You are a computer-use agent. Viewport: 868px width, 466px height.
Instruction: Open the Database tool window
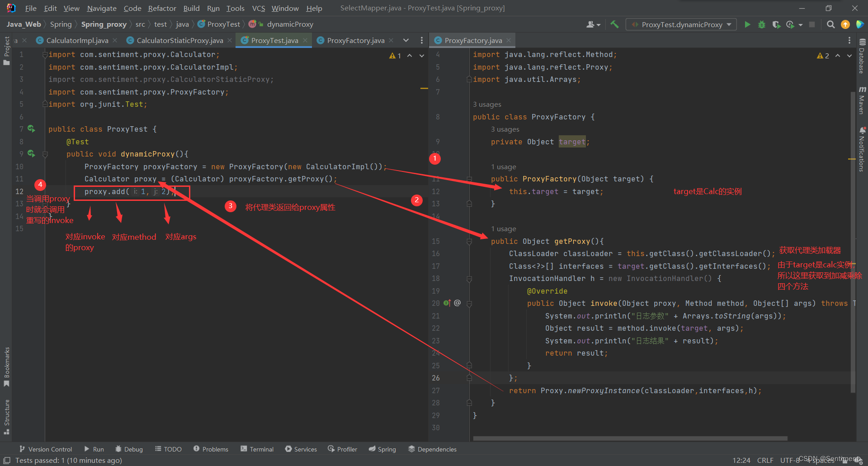point(862,57)
